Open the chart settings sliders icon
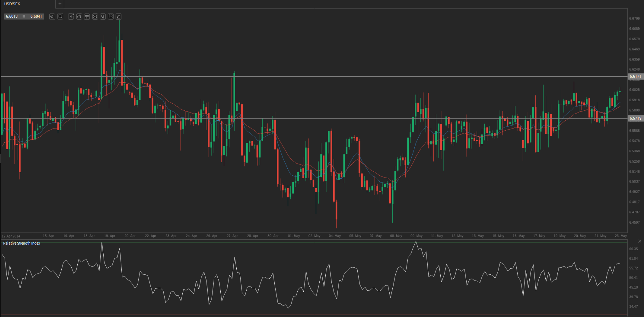This screenshot has height=317, width=644. pyautogui.click(x=87, y=17)
